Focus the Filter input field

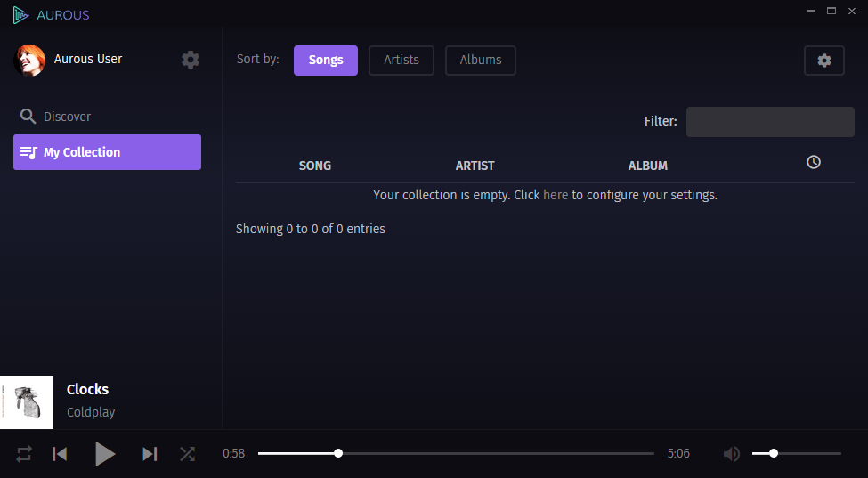[x=770, y=122]
